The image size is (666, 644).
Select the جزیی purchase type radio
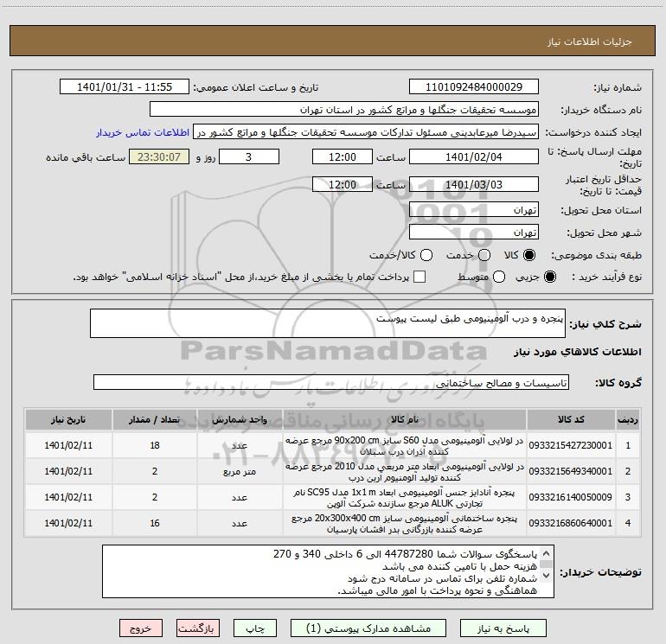coord(549,277)
